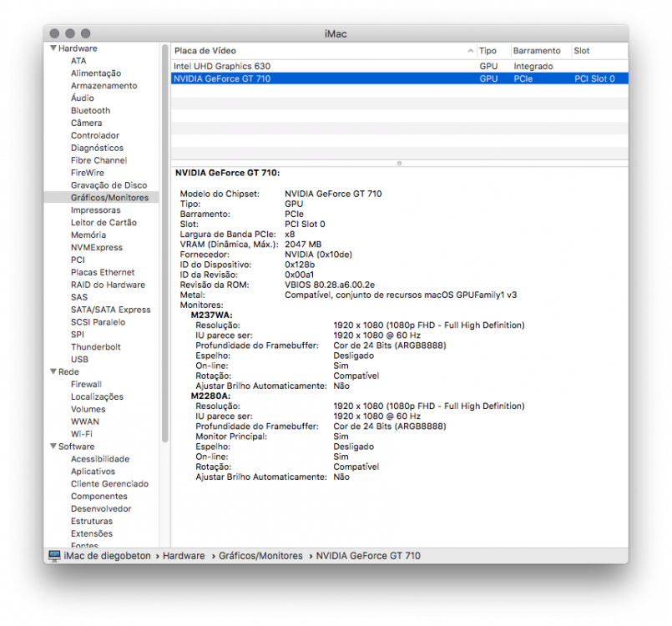This screenshot has width=672, height=626.
Task: Click the pane splitter handle dot
Action: point(399,164)
